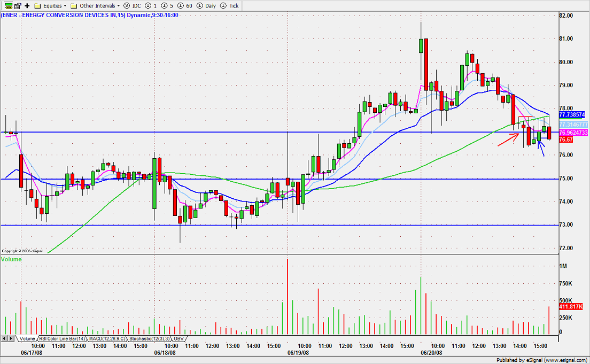Click the properties window icon in toolbar

click(x=18, y=6)
